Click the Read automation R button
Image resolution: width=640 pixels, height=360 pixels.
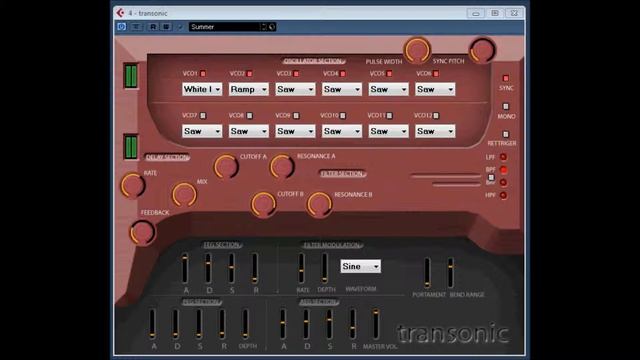click(x=153, y=27)
